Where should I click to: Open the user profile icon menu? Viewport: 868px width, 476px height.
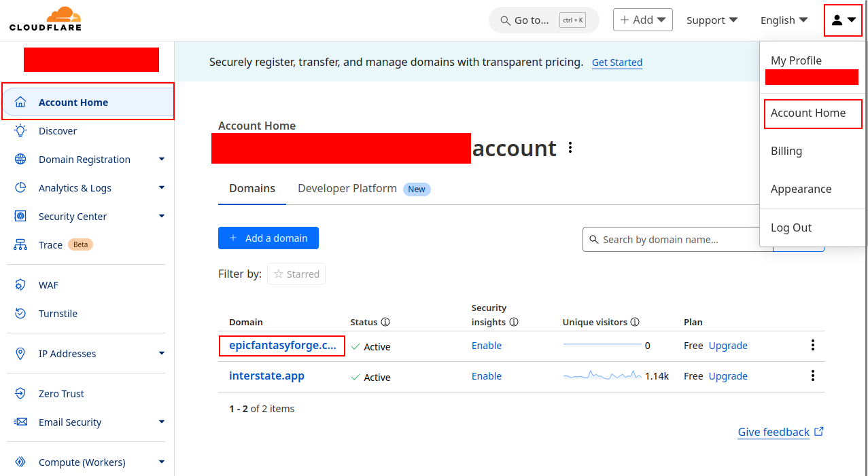843,20
